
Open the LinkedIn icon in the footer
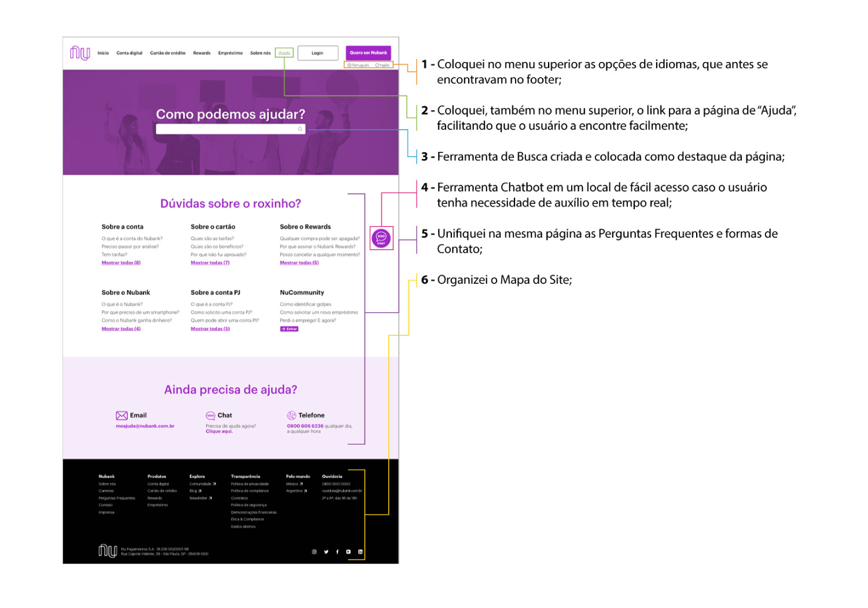point(361,552)
